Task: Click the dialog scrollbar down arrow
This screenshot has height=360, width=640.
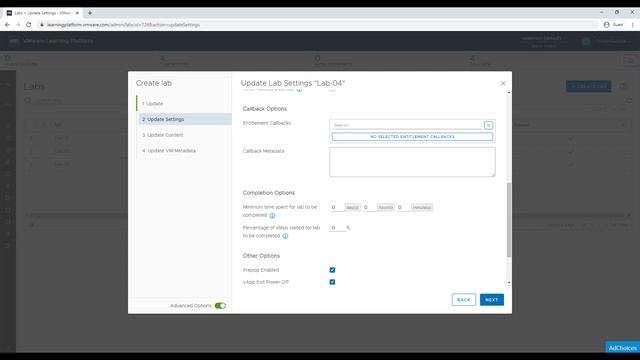Action: (509, 283)
